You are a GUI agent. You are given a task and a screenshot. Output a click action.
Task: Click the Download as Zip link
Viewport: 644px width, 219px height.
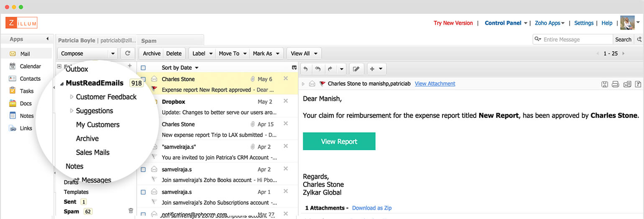[372, 208]
